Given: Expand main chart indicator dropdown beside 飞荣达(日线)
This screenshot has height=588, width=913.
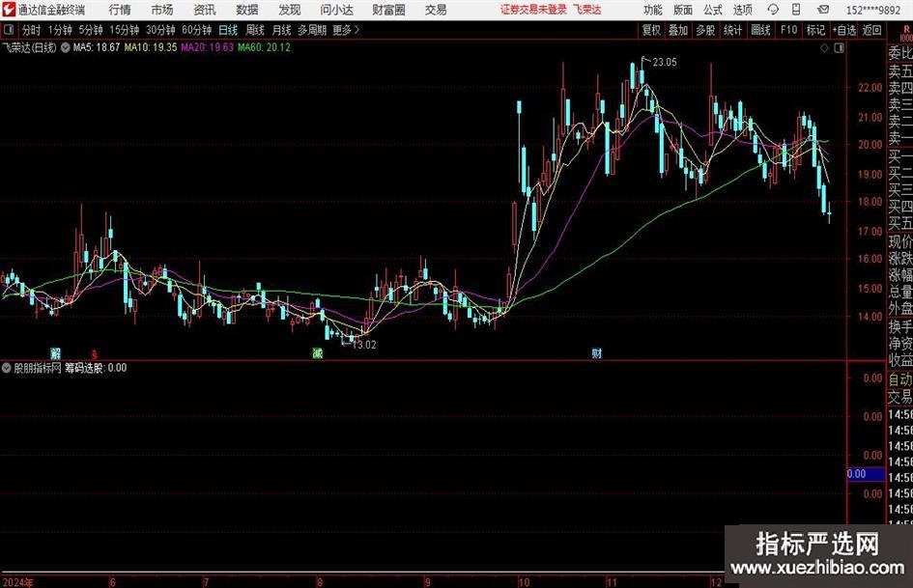Looking at the screenshot, I should click(x=66, y=47).
